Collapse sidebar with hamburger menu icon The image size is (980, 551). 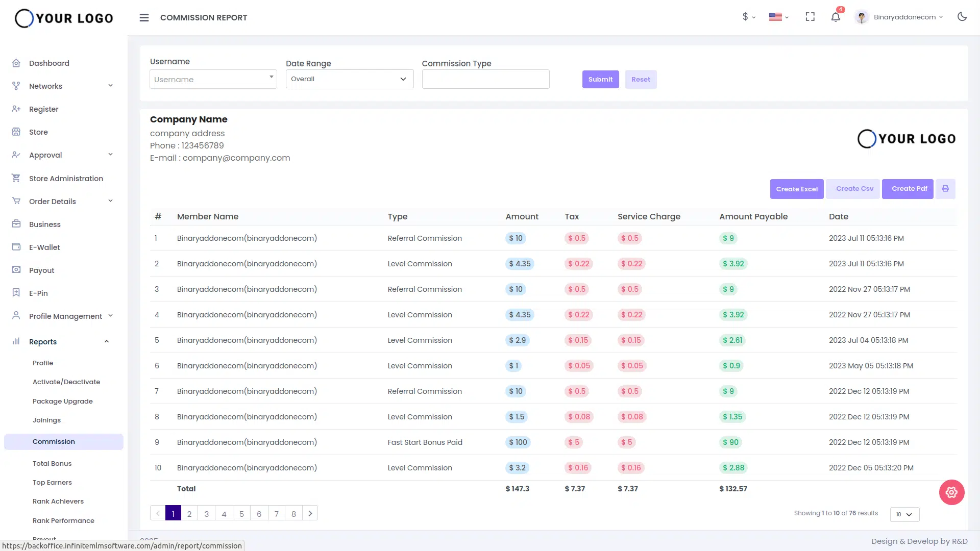tap(144, 18)
